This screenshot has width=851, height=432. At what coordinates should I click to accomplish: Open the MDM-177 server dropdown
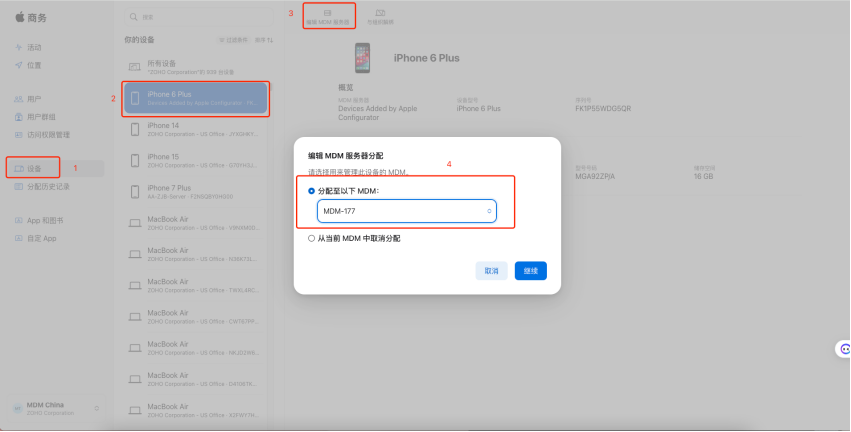[x=407, y=211]
